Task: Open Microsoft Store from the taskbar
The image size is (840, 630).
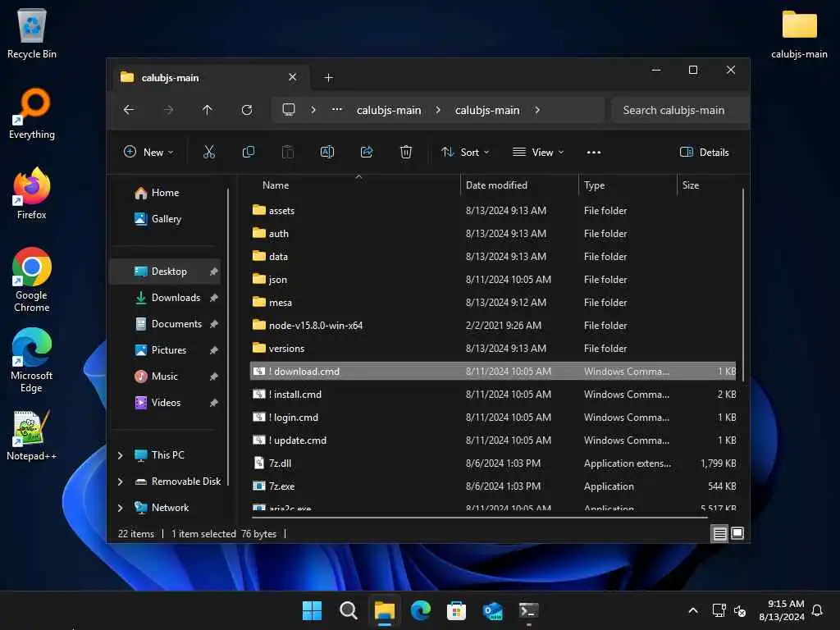Action: [x=456, y=610]
